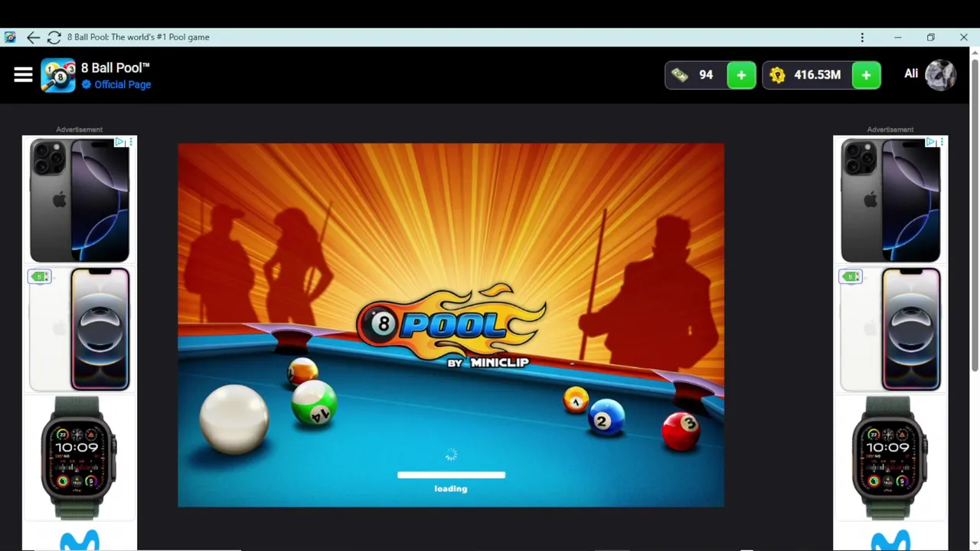
Task: Open the hamburger menu
Action: point(23,74)
